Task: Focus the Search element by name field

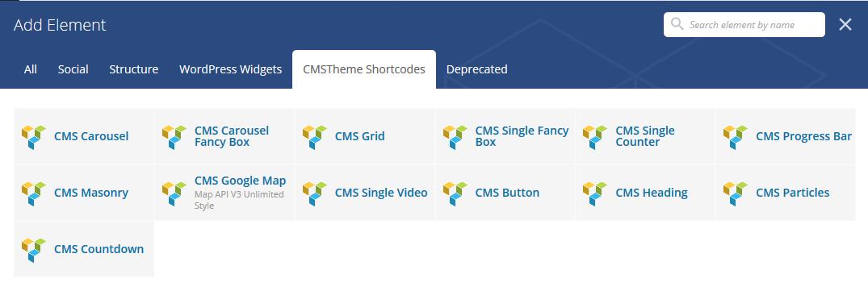Action: coord(744,25)
